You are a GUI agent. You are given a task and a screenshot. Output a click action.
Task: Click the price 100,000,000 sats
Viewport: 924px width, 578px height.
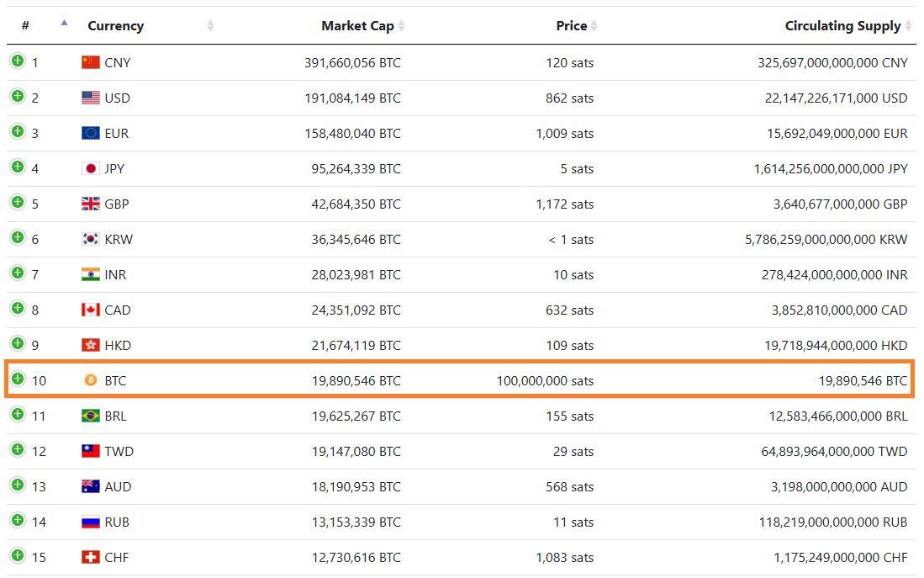pos(545,381)
